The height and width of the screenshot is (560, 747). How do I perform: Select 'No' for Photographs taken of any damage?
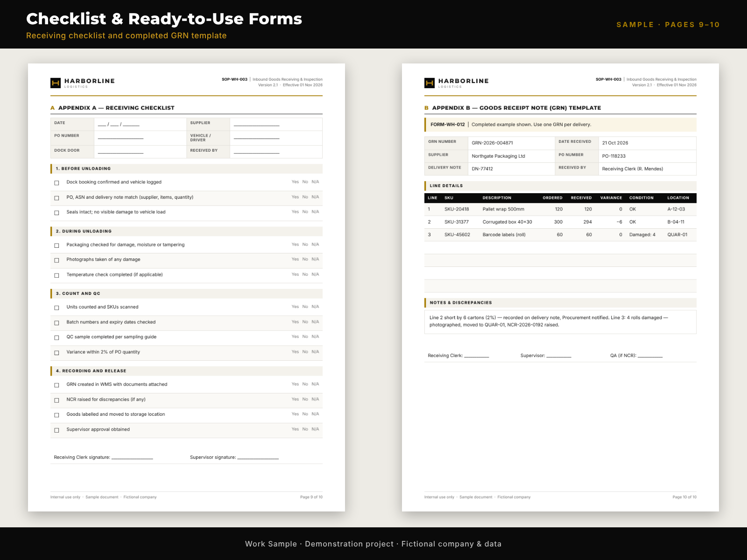(305, 259)
